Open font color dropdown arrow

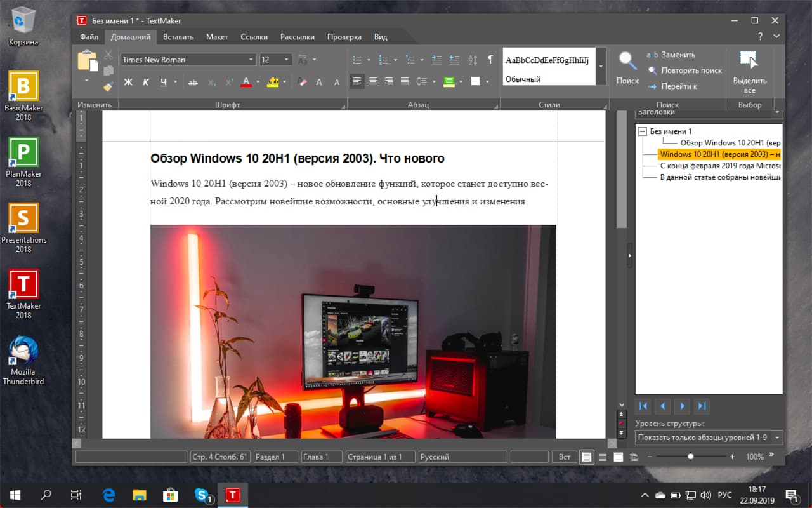point(258,82)
